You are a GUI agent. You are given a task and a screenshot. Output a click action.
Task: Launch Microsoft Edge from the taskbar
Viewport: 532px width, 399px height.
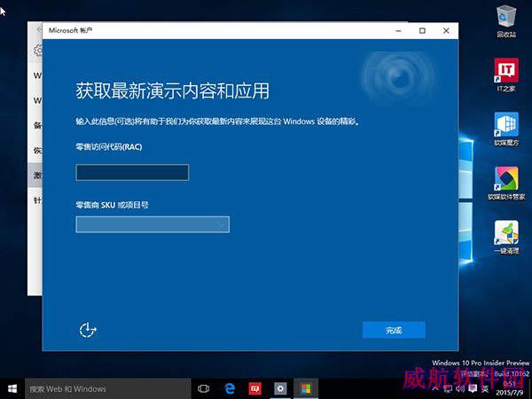coord(230,389)
